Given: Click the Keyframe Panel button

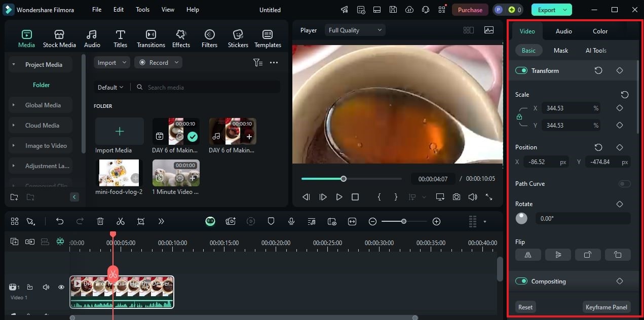Looking at the screenshot, I should tap(606, 307).
